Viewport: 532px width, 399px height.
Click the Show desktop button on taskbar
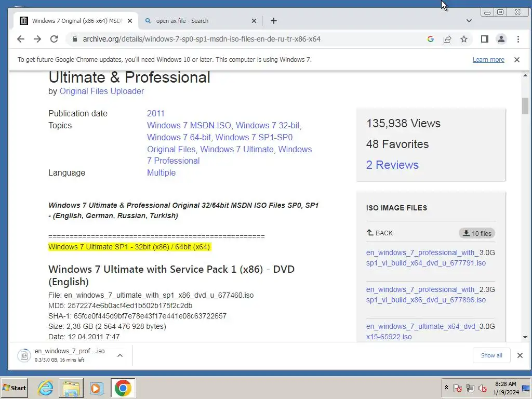click(526, 388)
